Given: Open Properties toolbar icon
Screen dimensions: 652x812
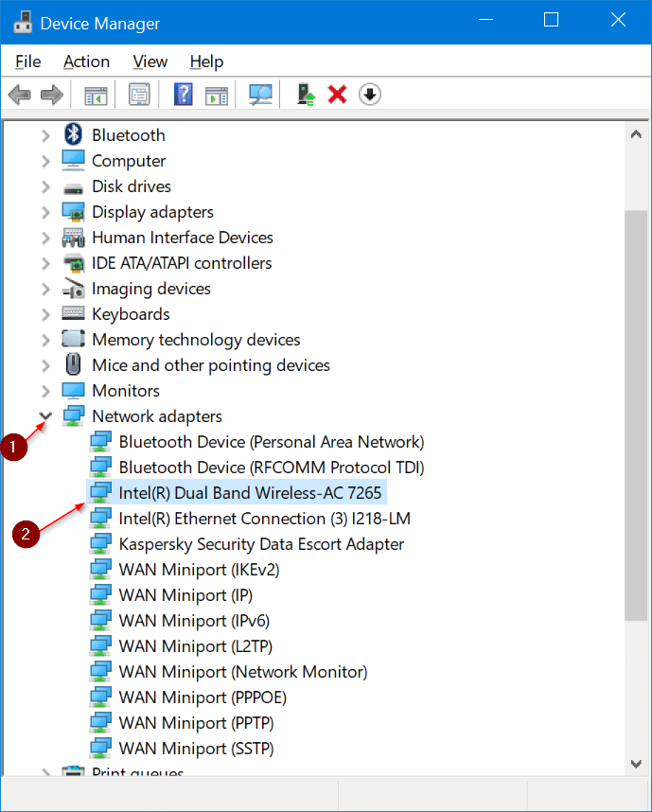Looking at the screenshot, I should tap(139, 95).
